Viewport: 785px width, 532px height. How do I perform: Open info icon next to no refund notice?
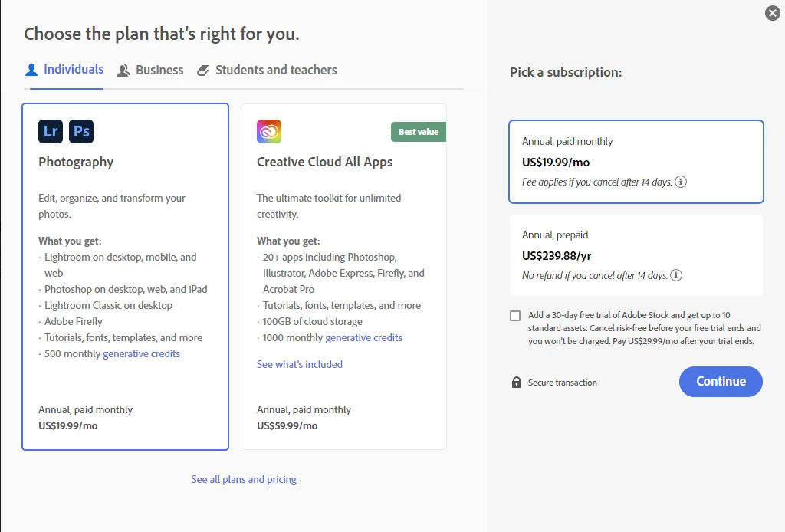676,275
